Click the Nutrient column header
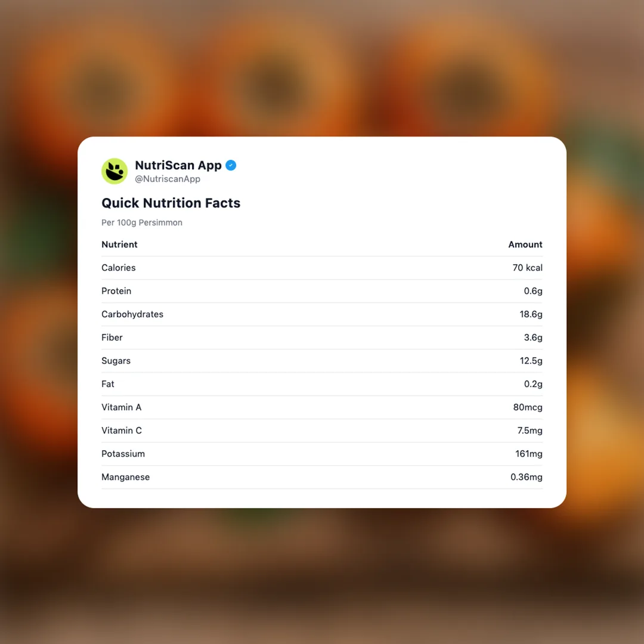The width and height of the screenshot is (644, 644). tap(119, 244)
